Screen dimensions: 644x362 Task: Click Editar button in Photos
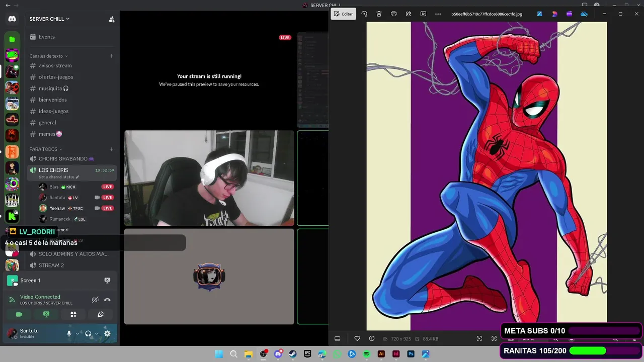pos(343,14)
